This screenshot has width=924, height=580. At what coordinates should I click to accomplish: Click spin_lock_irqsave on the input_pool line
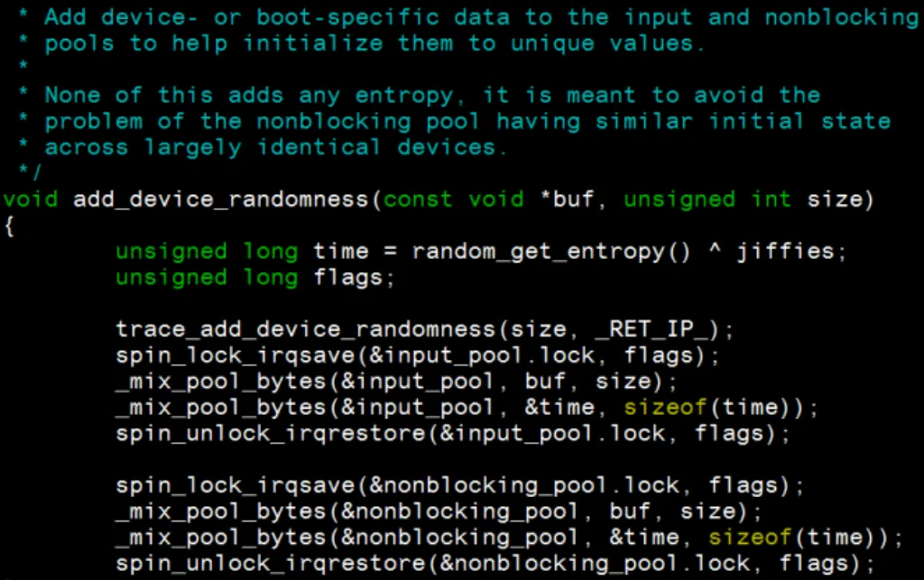(235, 355)
